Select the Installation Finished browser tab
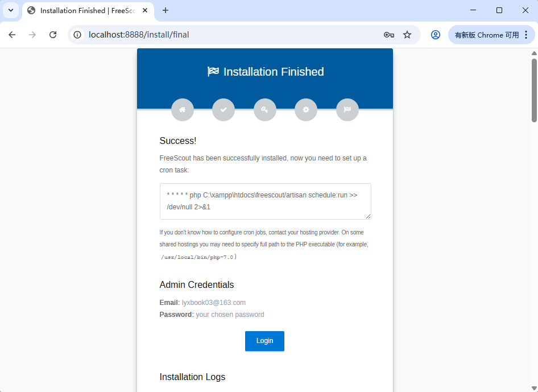Viewport: 538px width, 392px height. click(x=88, y=11)
